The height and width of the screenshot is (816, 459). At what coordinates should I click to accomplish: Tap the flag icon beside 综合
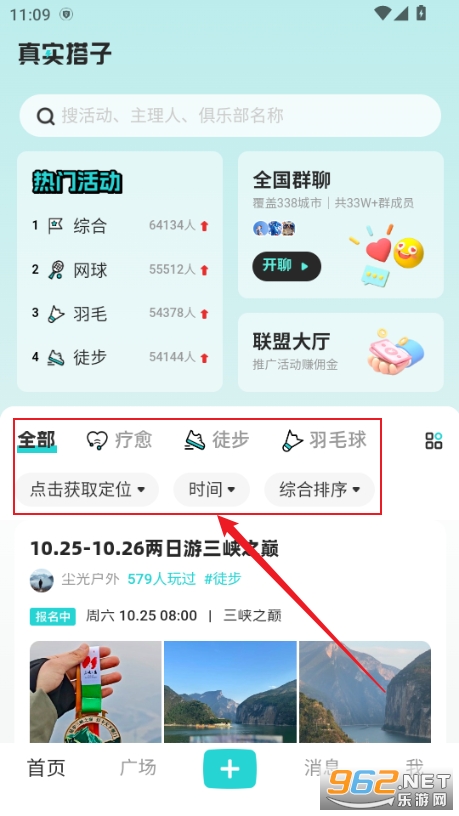pos(56,225)
